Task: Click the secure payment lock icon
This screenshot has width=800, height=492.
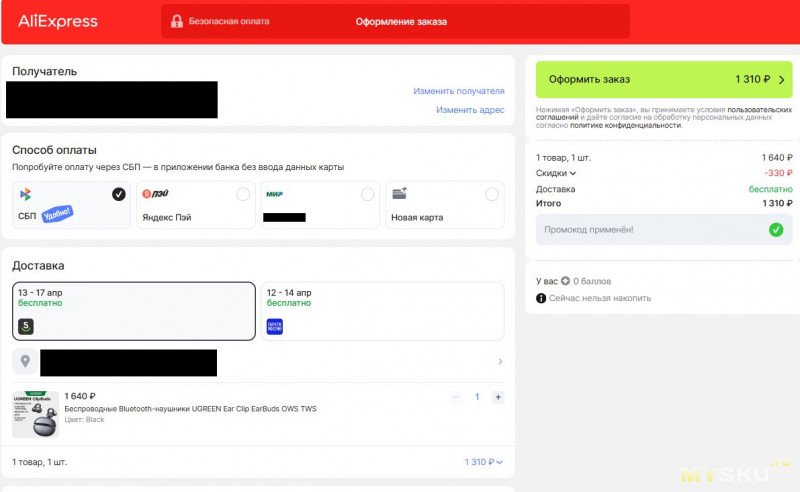Action: 177,21
